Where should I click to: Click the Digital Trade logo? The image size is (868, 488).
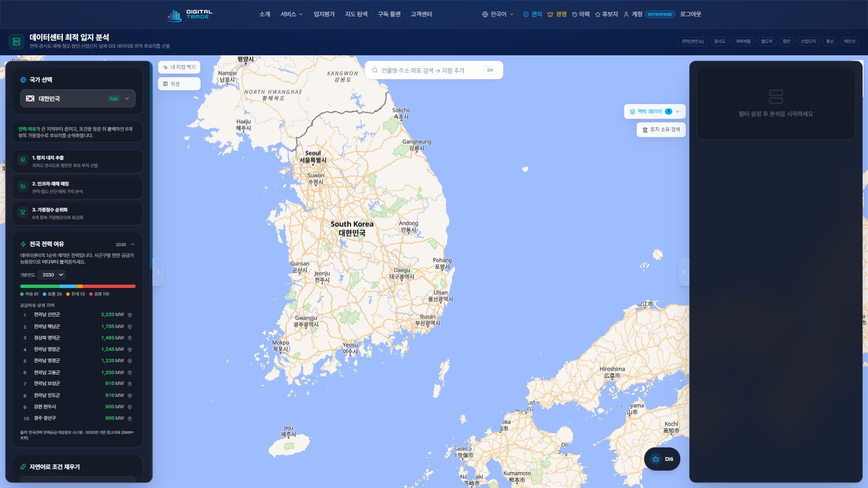190,15
